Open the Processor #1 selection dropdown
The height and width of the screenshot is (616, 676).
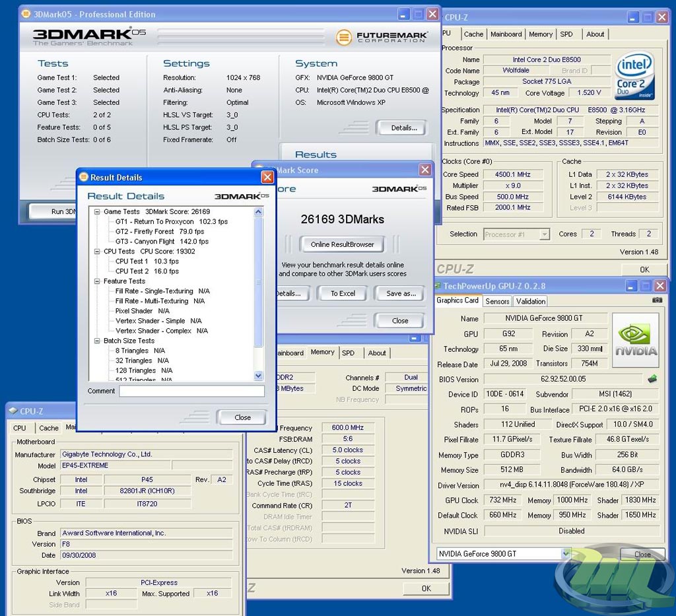point(545,234)
